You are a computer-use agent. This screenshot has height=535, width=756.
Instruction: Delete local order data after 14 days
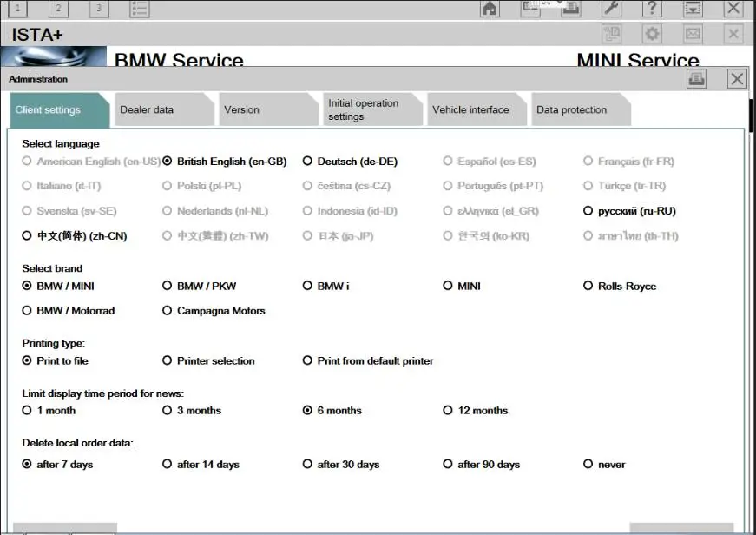pos(201,464)
